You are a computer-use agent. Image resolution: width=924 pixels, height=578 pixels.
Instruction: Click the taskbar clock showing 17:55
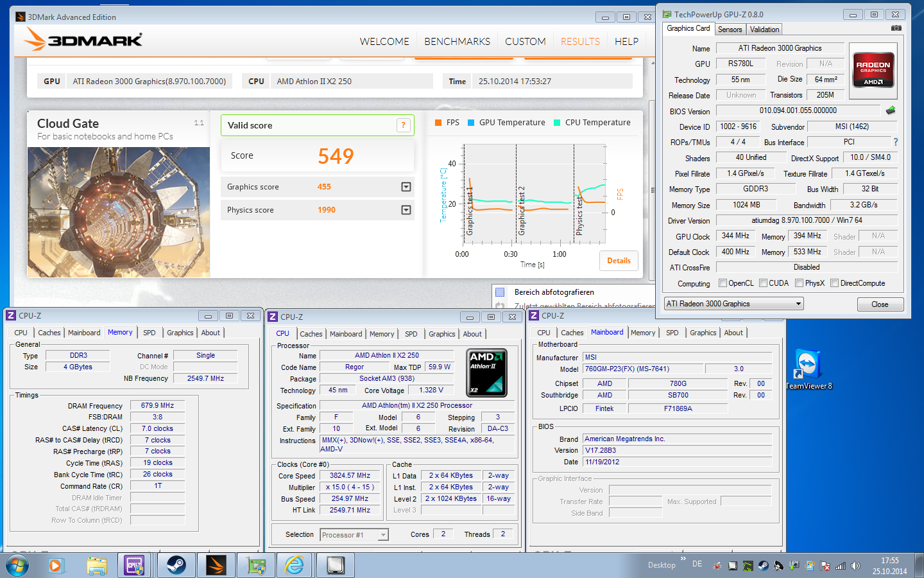coord(890,561)
